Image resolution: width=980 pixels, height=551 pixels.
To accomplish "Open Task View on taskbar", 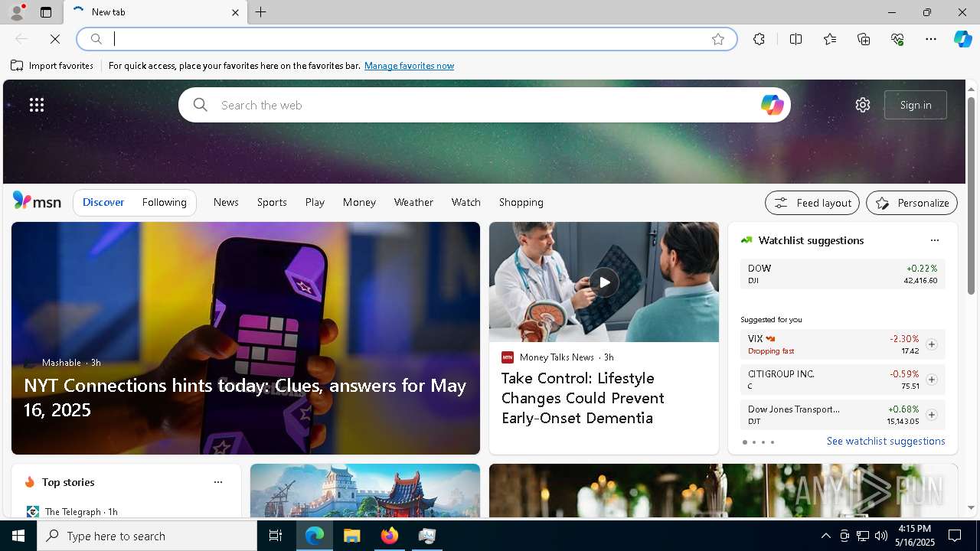I will point(276,536).
